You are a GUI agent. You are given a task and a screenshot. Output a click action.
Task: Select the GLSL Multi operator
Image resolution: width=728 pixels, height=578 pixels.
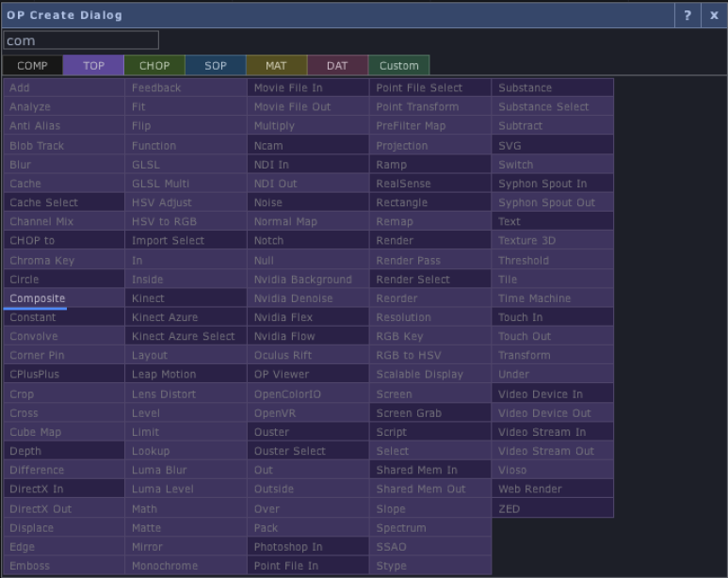[x=186, y=184]
